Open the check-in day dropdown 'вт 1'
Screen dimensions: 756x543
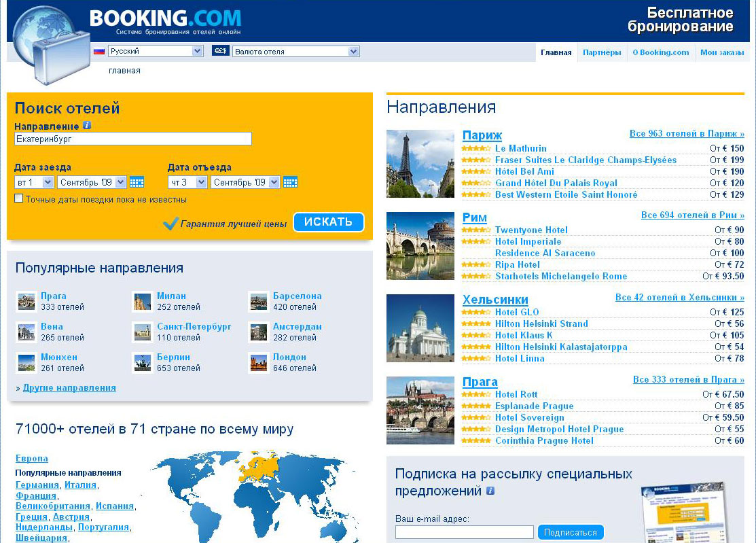click(x=34, y=182)
